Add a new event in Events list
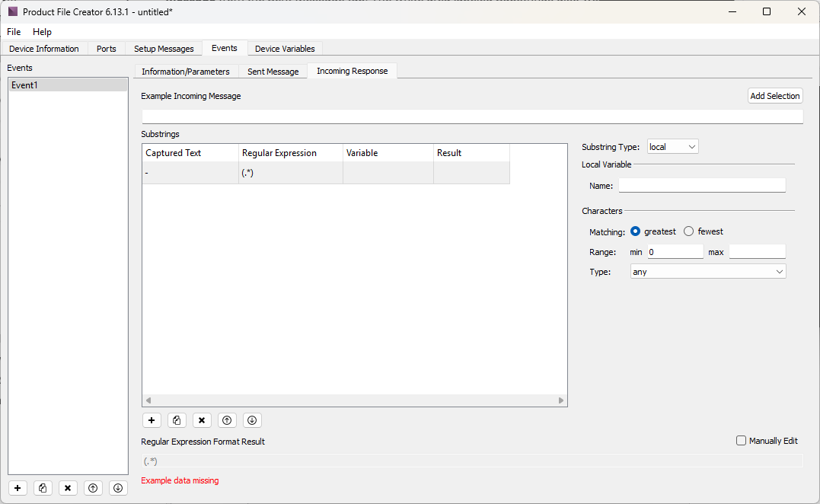The width and height of the screenshot is (820, 504). (18, 488)
